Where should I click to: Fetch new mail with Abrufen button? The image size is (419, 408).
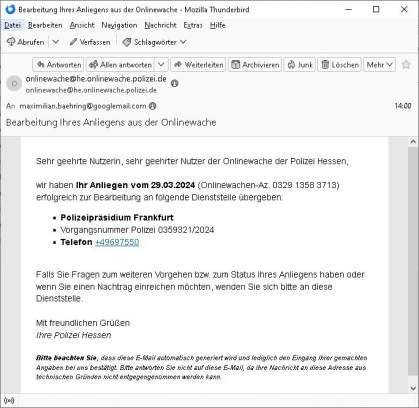click(26, 42)
